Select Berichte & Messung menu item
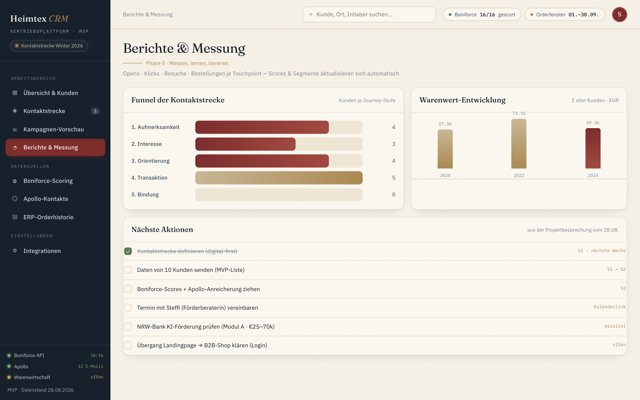Image resolution: width=640 pixels, height=400 pixels. tap(55, 148)
